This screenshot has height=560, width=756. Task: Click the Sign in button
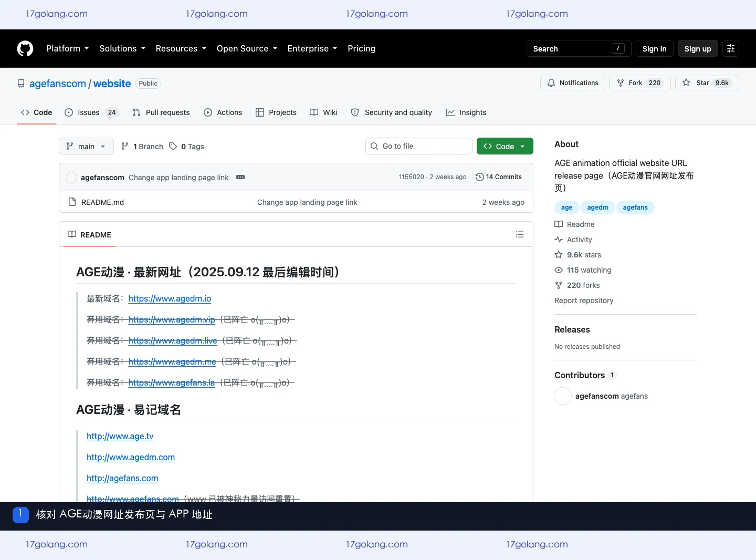(x=655, y=48)
